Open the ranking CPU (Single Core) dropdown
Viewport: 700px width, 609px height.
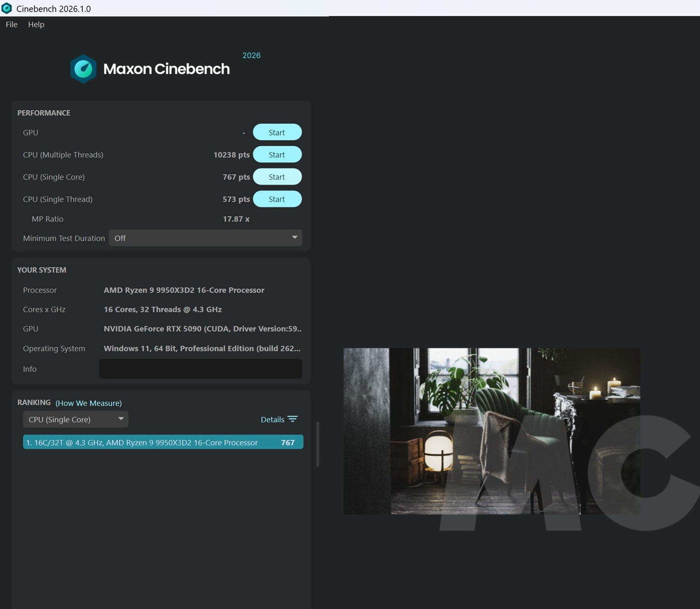pos(76,419)
